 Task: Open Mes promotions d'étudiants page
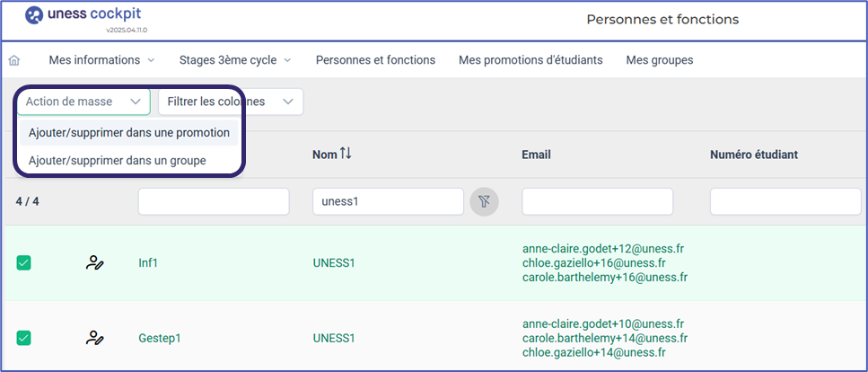point(530,60)
